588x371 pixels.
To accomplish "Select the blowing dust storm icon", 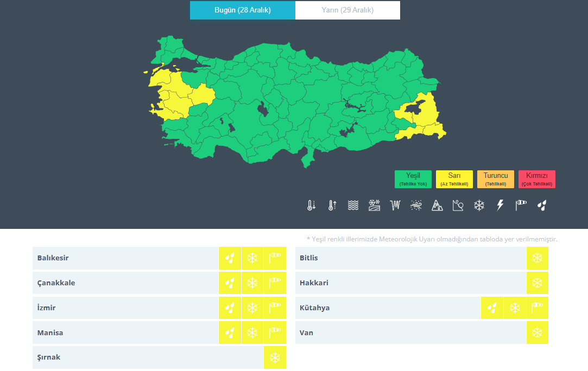I will (x=416, y=206).
